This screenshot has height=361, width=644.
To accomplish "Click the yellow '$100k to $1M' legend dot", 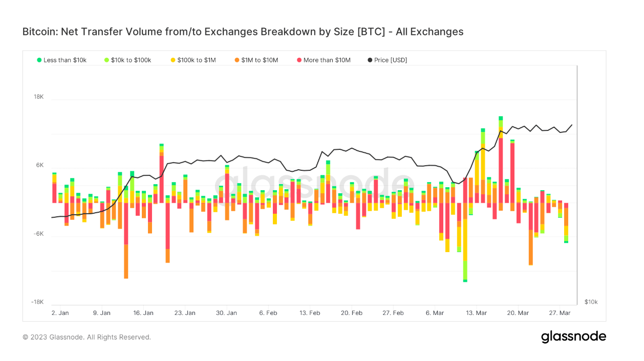I will click(x=173, y=60).
